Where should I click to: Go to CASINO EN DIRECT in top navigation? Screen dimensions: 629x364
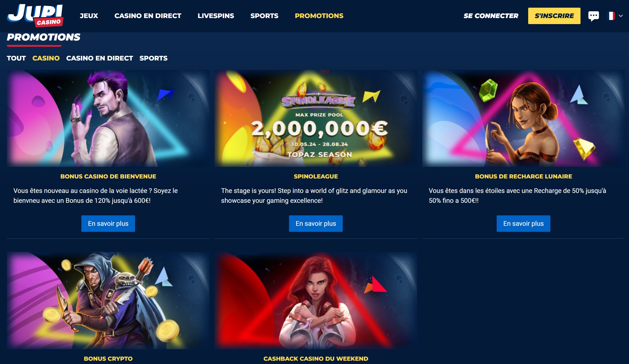point(148,16)
